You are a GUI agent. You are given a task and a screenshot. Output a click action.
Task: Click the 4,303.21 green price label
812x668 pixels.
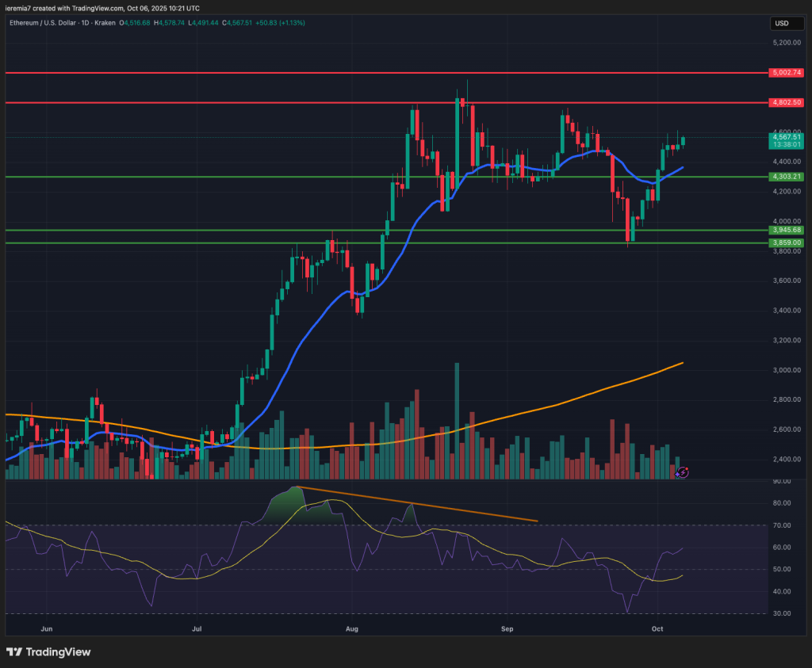tap(787, 177)
